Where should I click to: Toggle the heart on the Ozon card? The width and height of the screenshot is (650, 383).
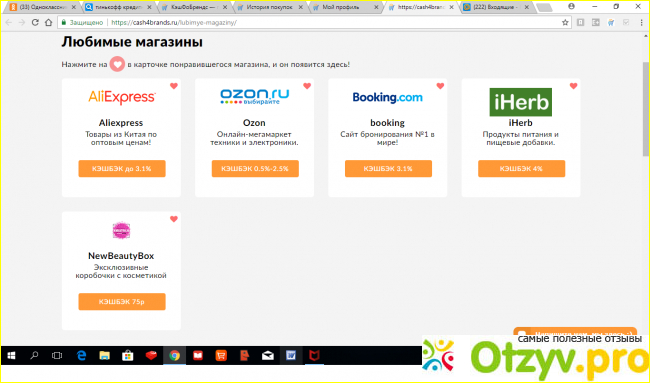click(x=307, y=86)
